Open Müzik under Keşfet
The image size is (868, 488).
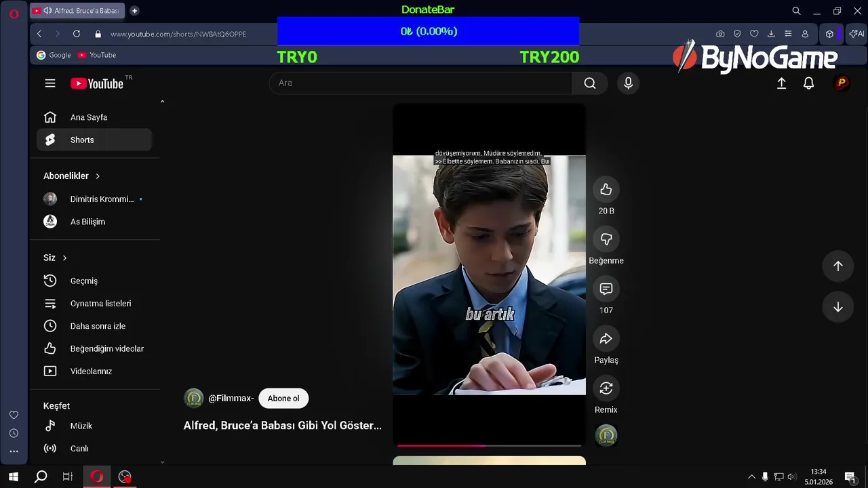click(94, 426)
